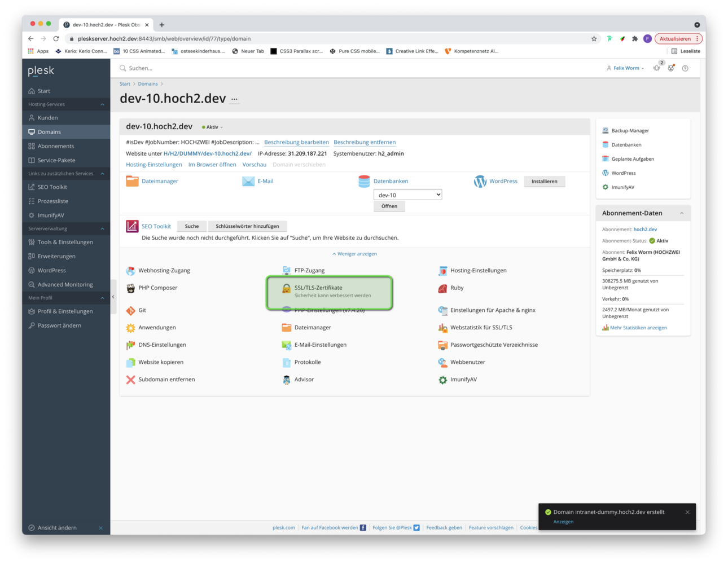Click the WordPress logo icon
This screenshot has width=728, height=564.
click(x=480, y=181)
